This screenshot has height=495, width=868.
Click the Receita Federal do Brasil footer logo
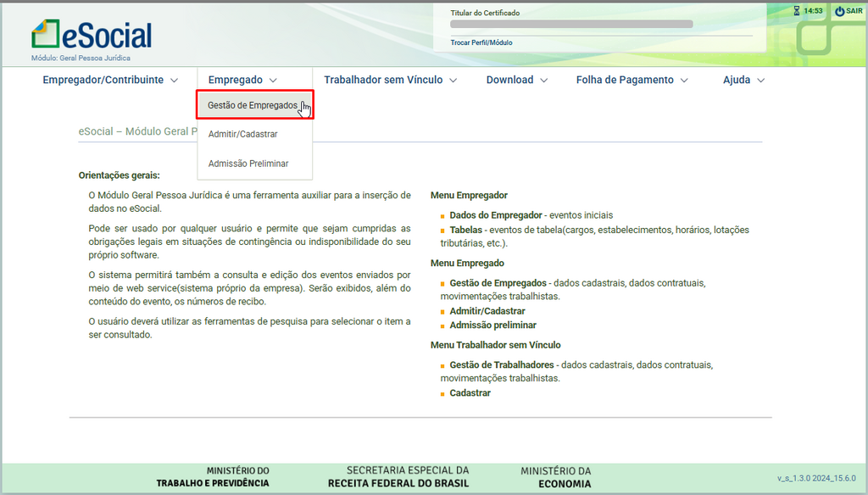point(398,476)
